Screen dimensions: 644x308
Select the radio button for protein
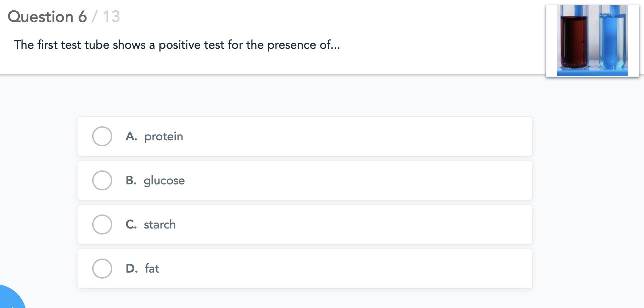click(102, 136)
